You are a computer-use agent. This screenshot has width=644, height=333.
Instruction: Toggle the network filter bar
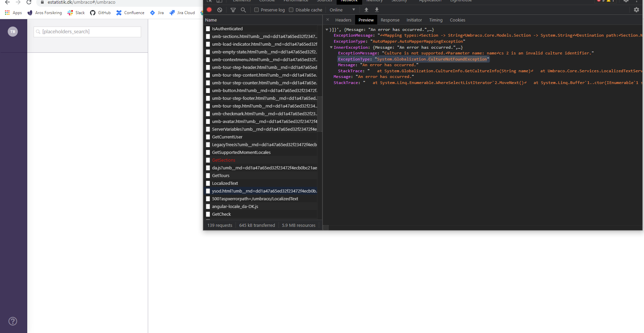233,10
